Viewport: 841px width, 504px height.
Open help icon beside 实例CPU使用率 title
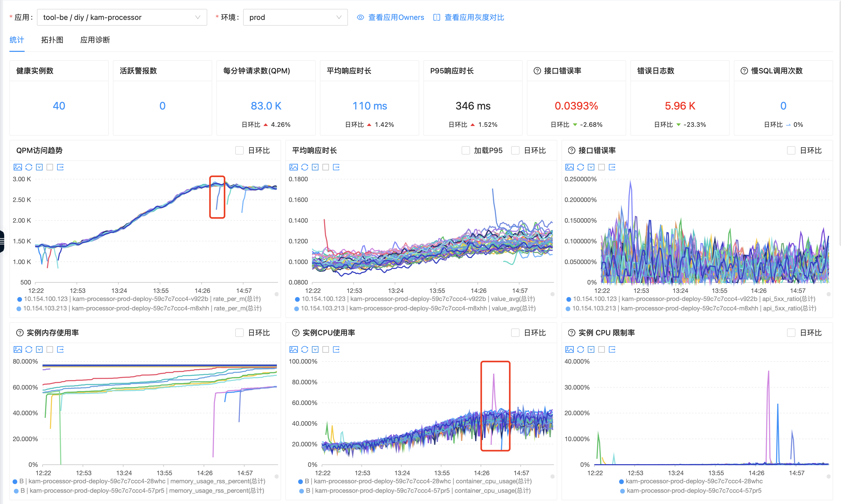tap(296, 333)
